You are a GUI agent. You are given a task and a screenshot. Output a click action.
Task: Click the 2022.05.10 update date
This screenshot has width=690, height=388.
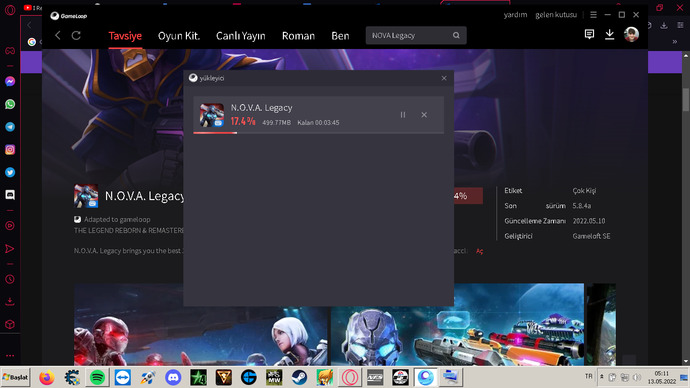588,221
